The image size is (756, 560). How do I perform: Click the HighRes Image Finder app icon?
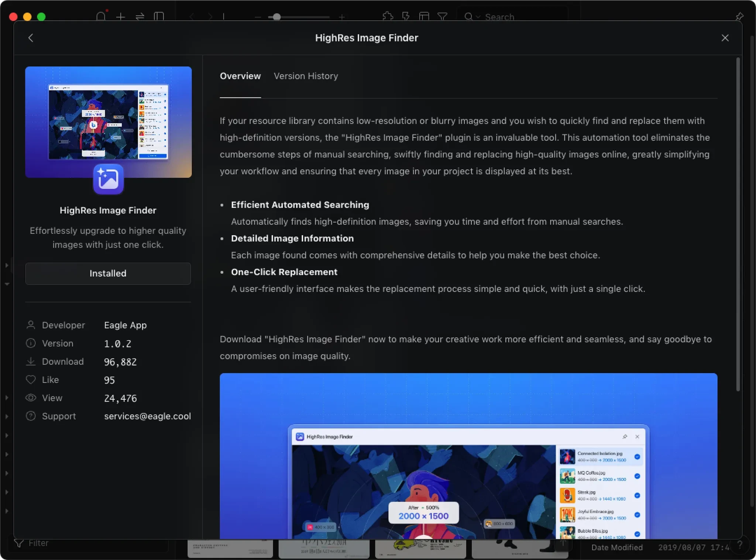108,179
